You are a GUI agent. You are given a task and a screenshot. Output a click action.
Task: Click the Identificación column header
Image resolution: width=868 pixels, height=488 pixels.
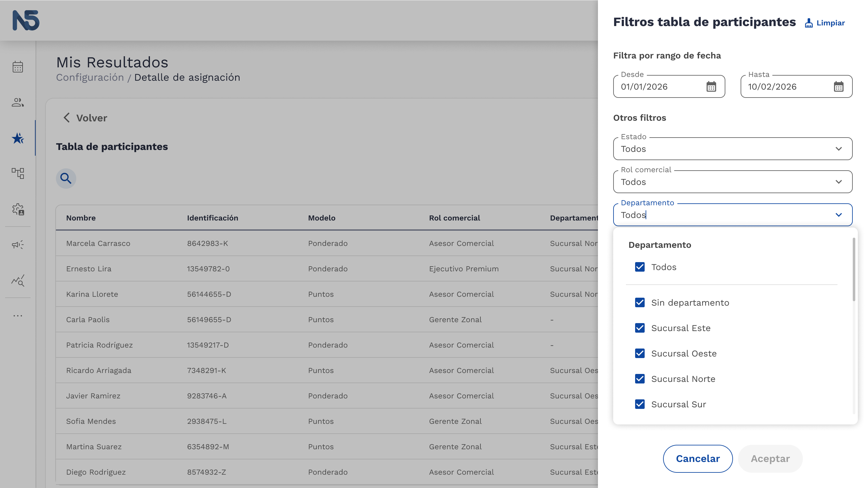point(213,218)
